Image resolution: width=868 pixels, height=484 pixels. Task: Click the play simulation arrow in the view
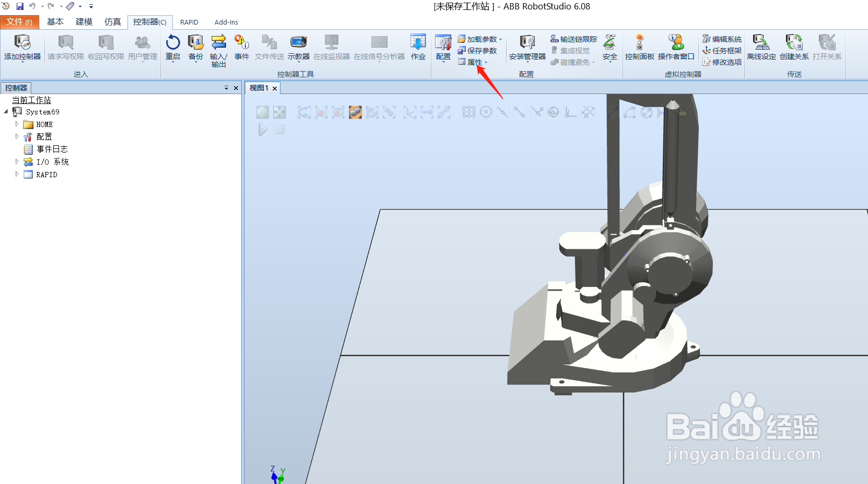(263, 129)
